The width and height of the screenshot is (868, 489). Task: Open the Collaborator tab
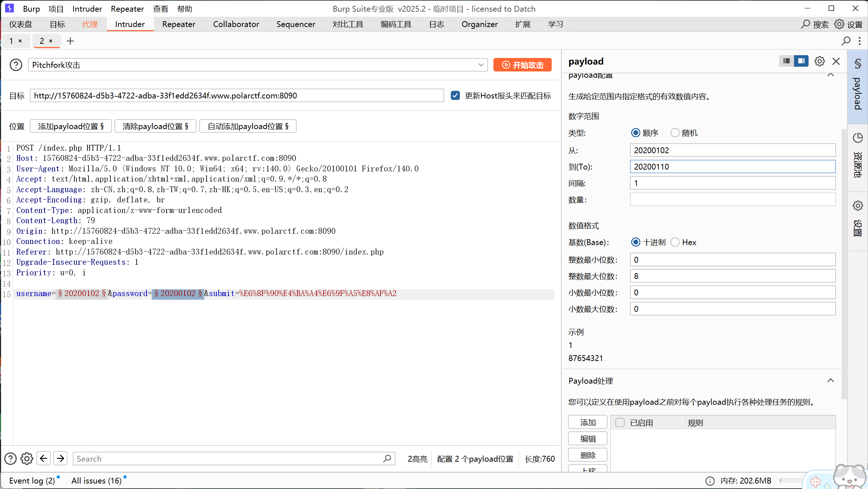click(x=236, y=24)
